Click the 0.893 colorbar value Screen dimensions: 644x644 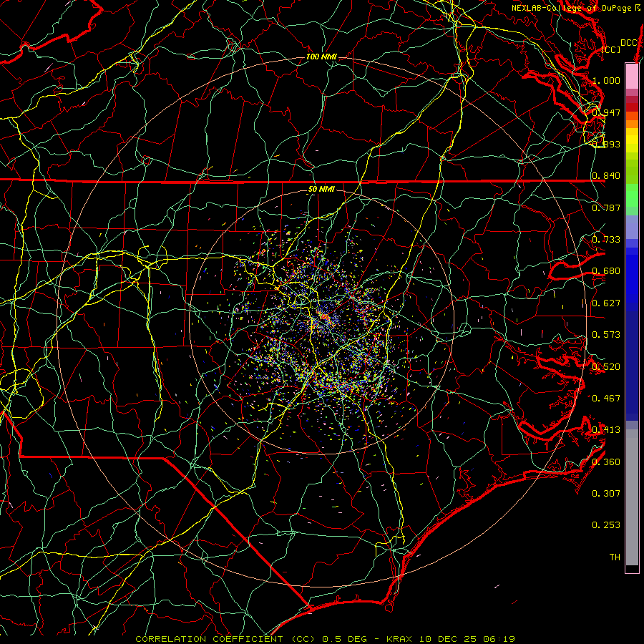(x=606, y=144)
